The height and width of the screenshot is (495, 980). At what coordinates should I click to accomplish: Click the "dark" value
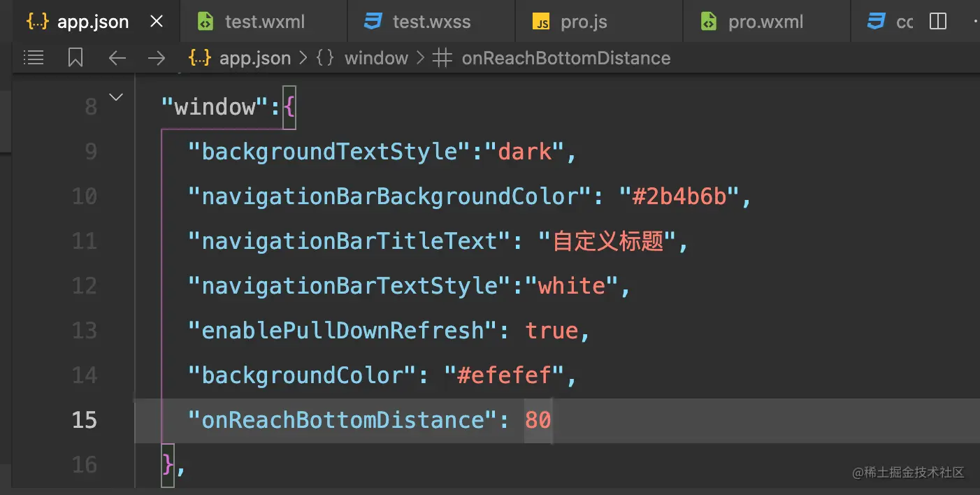pos(524,152)
